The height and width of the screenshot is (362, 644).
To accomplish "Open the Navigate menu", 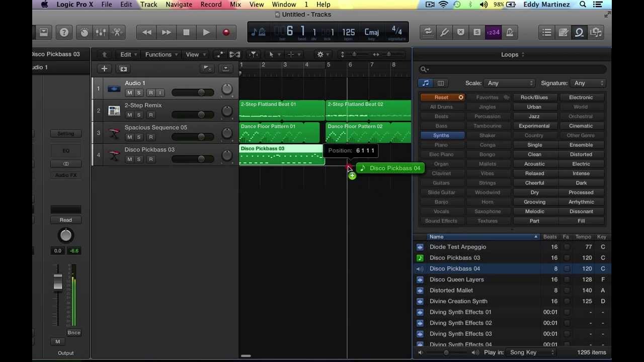I will click(x=179, y=5).
